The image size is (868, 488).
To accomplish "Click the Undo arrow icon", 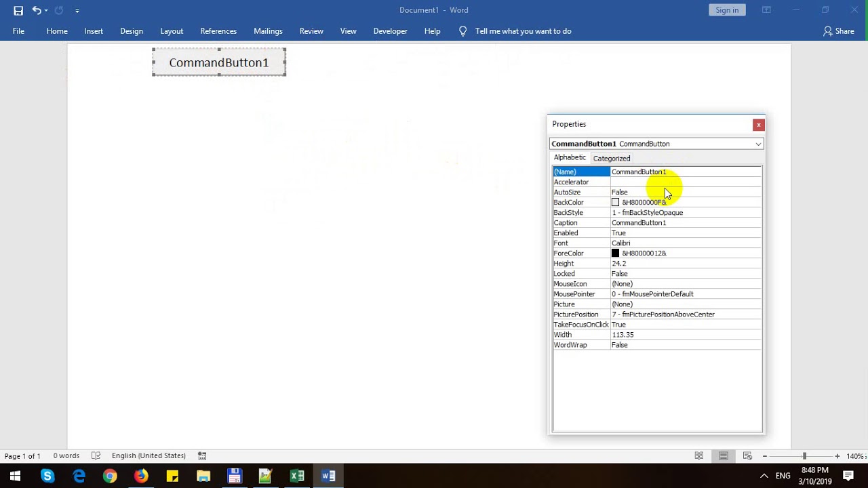I will (36, 10).
